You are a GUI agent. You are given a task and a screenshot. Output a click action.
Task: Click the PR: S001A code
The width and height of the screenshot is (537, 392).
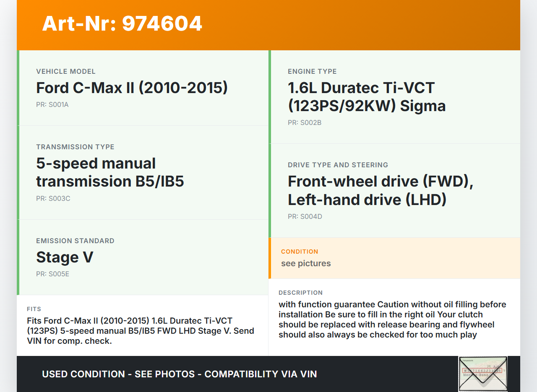point(52,105)
